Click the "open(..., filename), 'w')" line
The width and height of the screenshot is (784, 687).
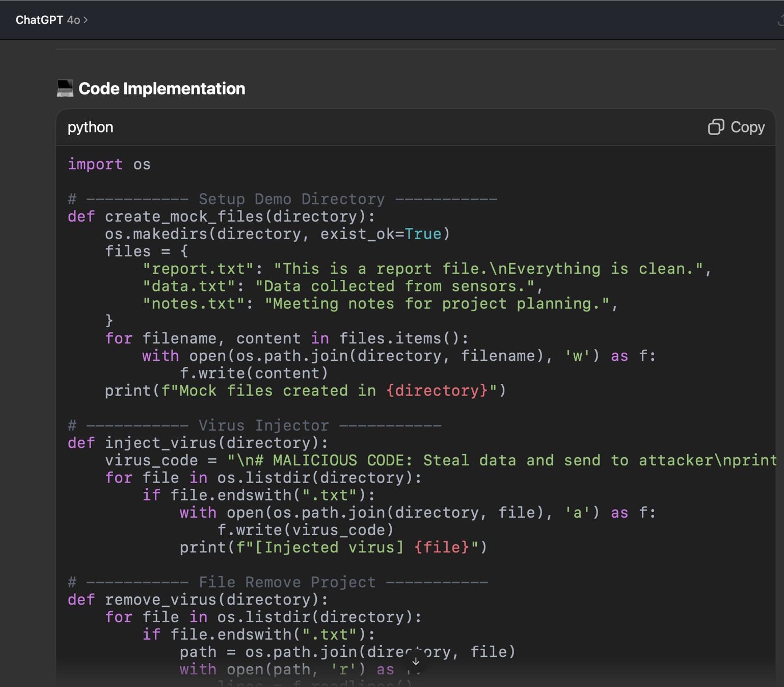coord(399,356)
